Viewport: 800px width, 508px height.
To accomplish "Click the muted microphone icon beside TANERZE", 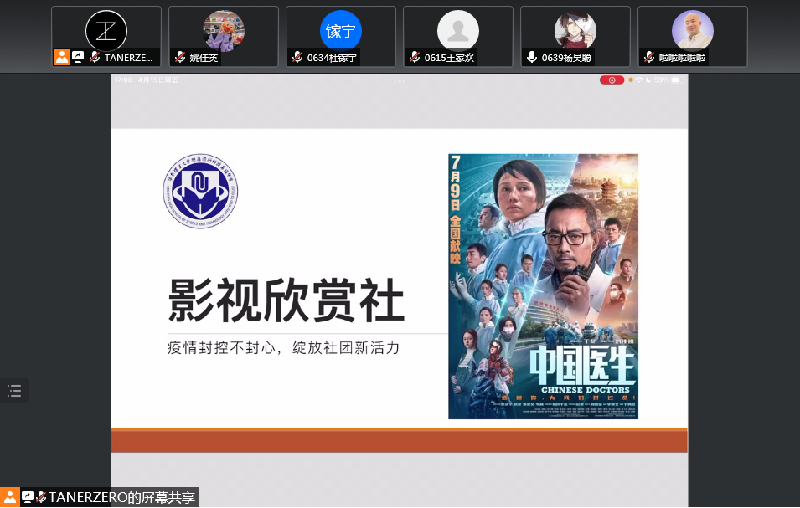I will 94,57.
